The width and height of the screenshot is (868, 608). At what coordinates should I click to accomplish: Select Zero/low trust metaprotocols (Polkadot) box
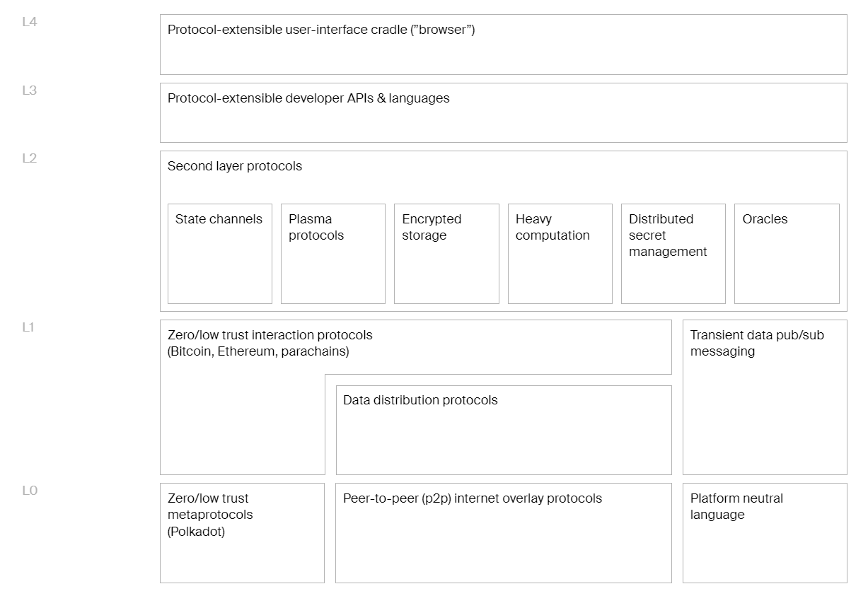(242, 533)
